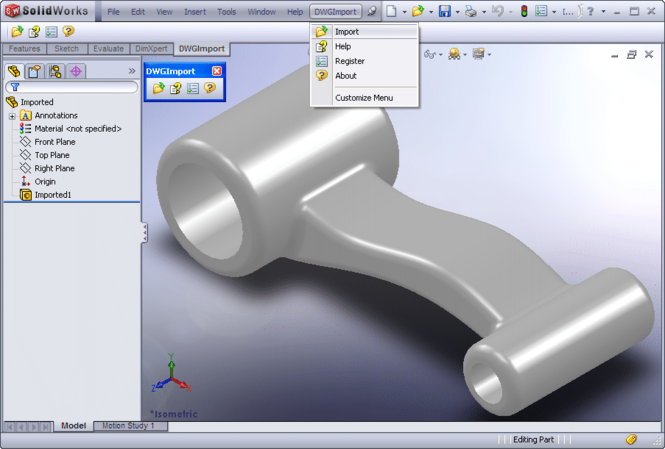The width and height of the screenshot is (665, 449).
Task: Open dropdown arrow next to Help question mark
Action: pyautogui.click(x=603, y=12)
